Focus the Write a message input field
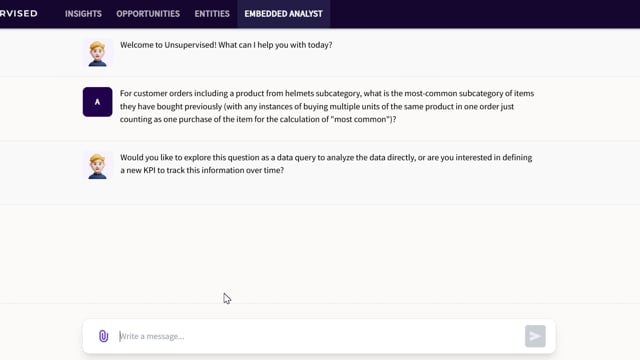 click(318, 336)
